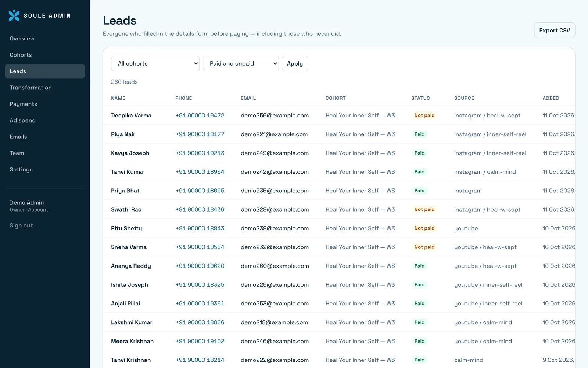
Task: Click Tanvi Krishnan's phone +91 90000 18214
Action: coord(200,360)
